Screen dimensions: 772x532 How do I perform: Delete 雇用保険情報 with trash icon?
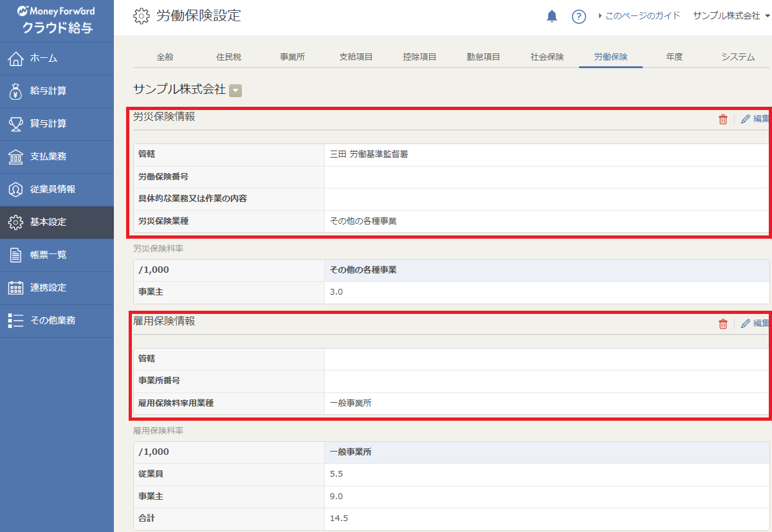[723, 324]
